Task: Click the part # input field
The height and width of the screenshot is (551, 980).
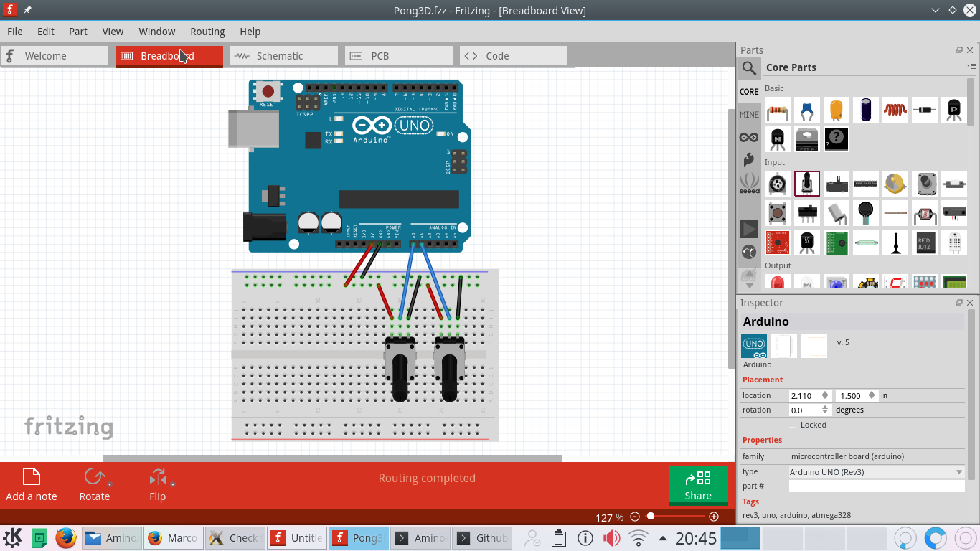Action: [877, 486]
